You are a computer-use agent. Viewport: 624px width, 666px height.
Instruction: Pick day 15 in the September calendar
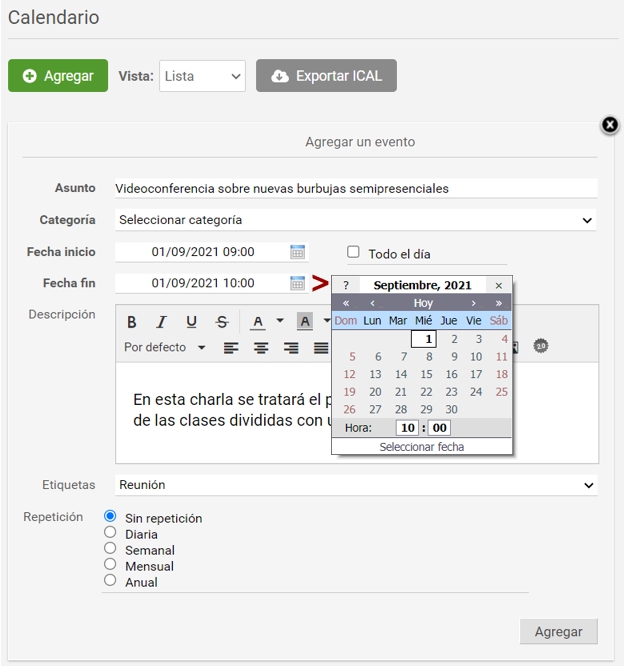point(426,374)
